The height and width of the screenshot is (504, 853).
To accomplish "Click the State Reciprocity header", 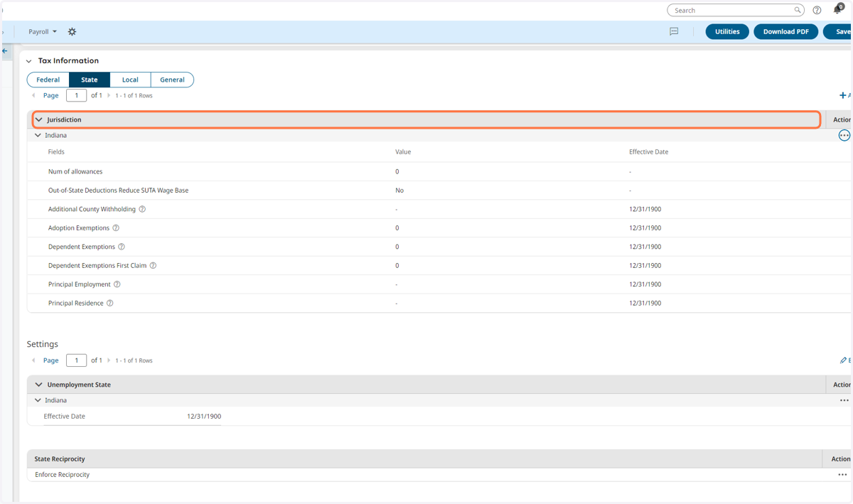I will click(60, 459).
